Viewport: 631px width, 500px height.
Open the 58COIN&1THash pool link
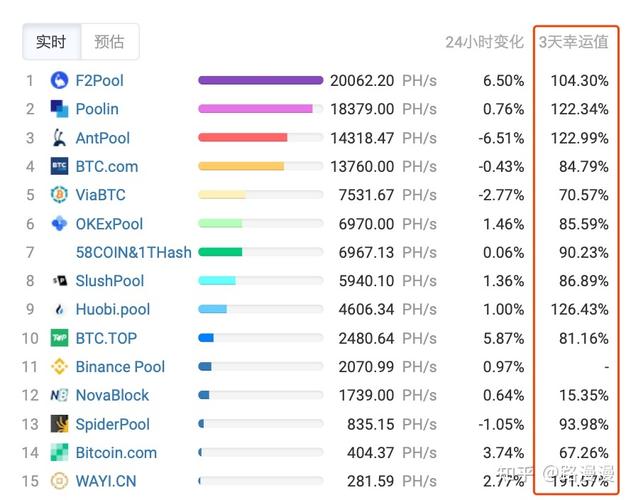click(133, 253)
